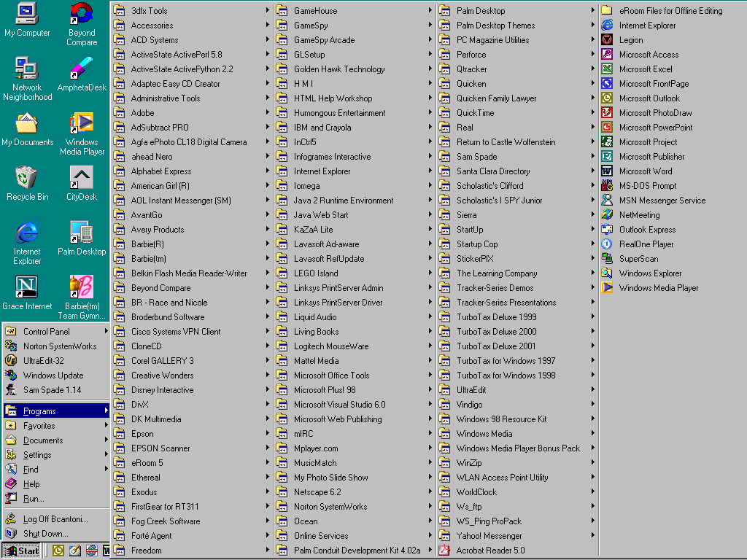Open Windows Update from Start menu
The image size is (747, 560).
click(x=57, y=376)
